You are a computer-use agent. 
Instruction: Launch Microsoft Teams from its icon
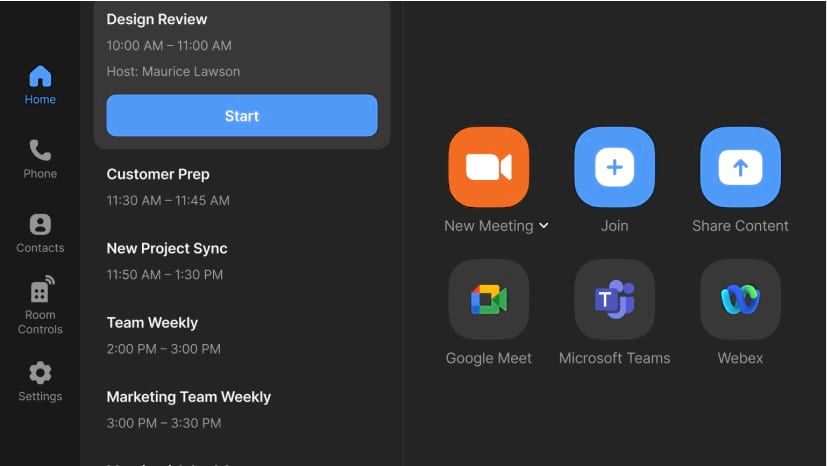614,299
